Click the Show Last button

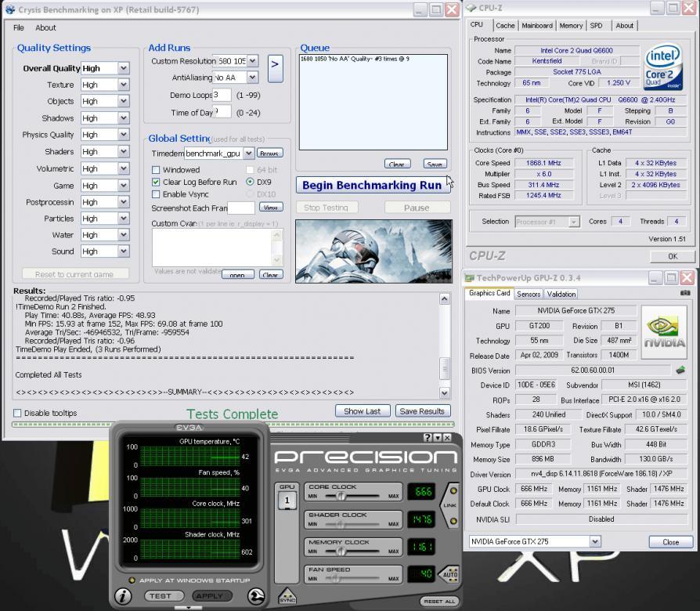[x=362, y=411]
